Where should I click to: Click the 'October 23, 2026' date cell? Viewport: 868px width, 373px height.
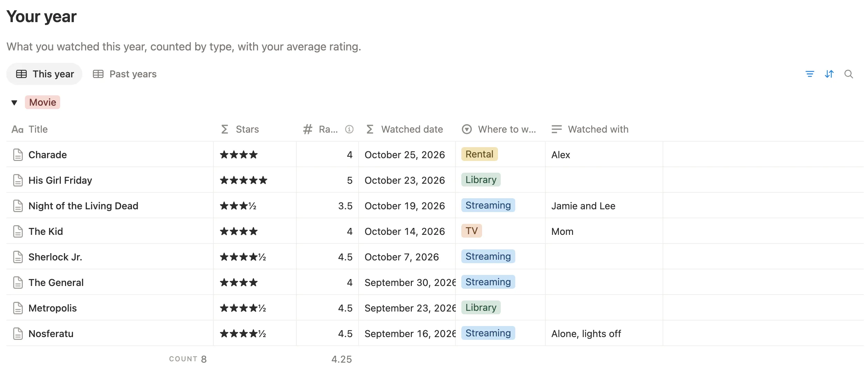click(407, 180)
